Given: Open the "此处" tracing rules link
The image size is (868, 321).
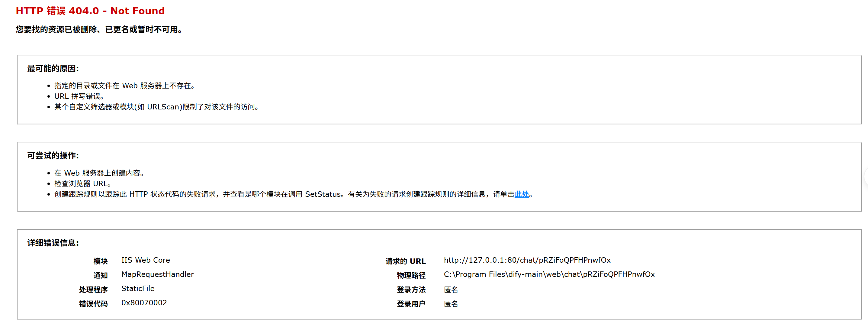Looking at the screenshot, I should pos(522,194).
